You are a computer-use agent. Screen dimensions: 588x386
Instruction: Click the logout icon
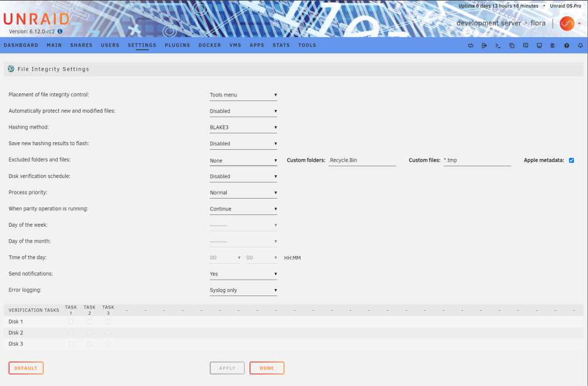(x=484, y=45)
